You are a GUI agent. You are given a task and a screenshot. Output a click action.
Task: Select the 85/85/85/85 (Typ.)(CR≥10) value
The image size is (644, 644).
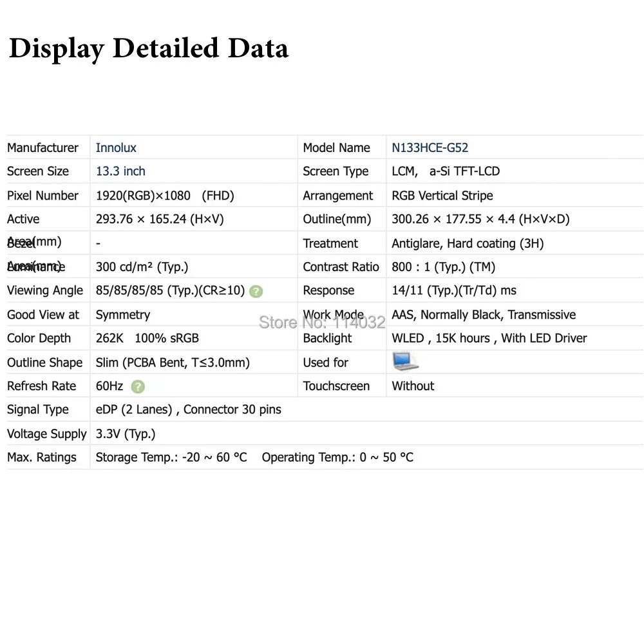[170, 290]
